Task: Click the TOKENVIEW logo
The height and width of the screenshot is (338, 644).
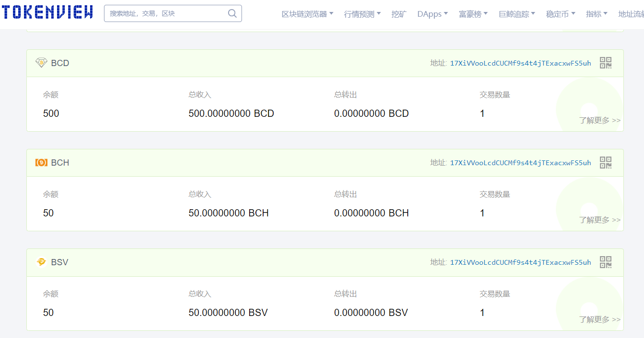Action: (x=46, y=13)
